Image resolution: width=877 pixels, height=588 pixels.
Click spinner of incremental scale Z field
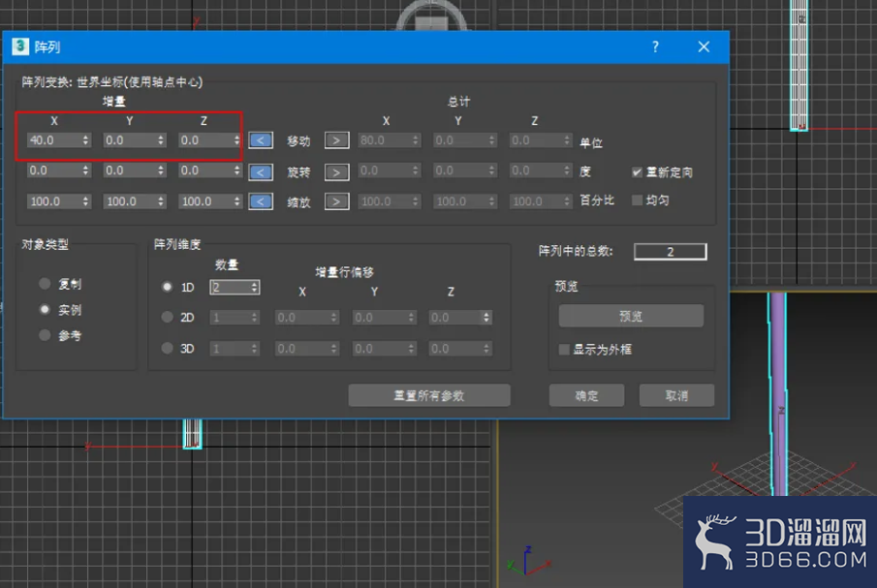(236, 201)
